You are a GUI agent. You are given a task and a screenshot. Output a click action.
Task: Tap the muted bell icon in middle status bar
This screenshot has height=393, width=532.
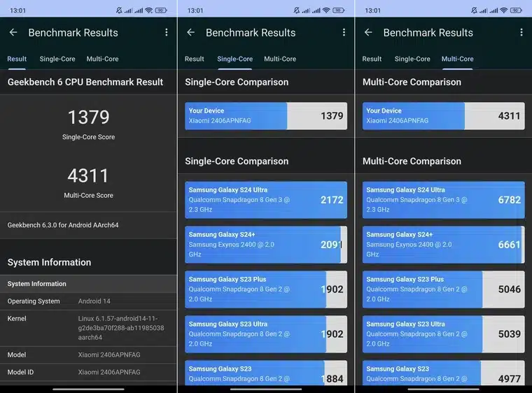point(296,10)
